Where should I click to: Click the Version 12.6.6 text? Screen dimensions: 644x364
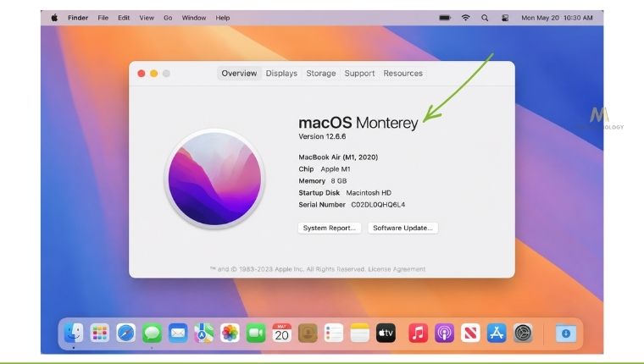[322, 136]
